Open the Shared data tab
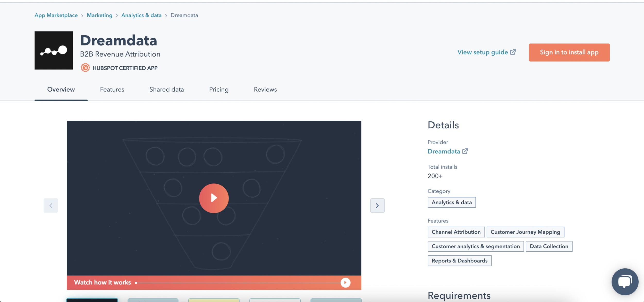This screenshot has height=302, width=644. tap(167, 90)
